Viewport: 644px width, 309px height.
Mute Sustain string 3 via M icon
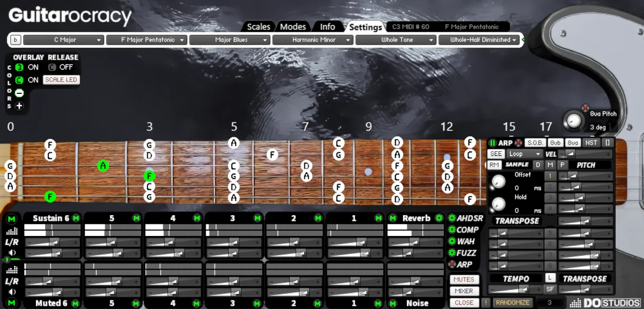(x=258, y=218)
